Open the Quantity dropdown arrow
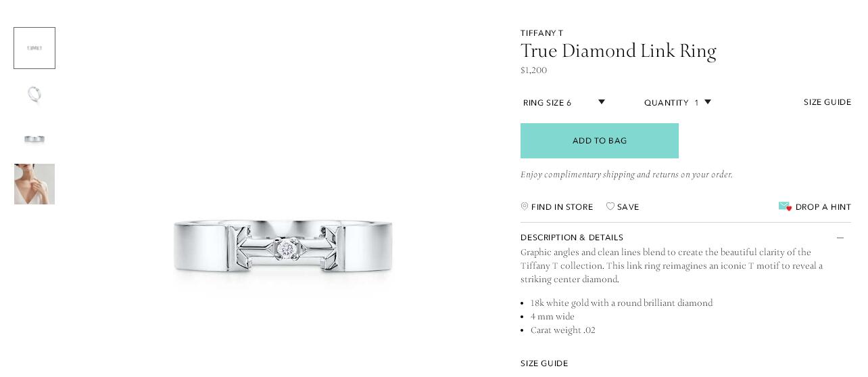This screenshot has width=868, height=377. [708, 102]
